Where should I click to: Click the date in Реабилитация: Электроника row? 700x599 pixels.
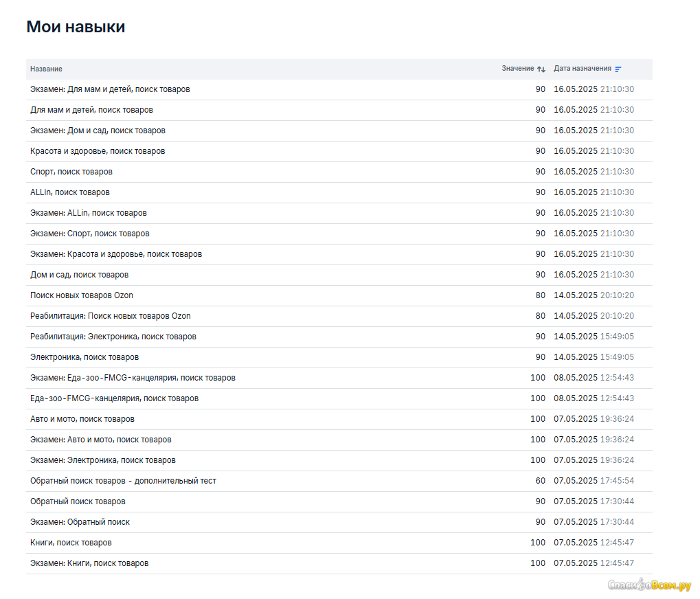(x=594, y=337)
